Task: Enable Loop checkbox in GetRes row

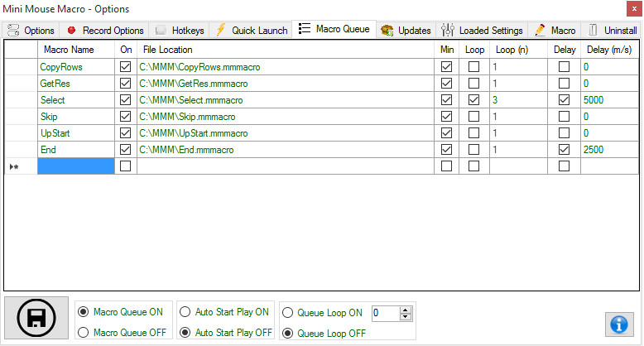Action: tap(474, 84)
